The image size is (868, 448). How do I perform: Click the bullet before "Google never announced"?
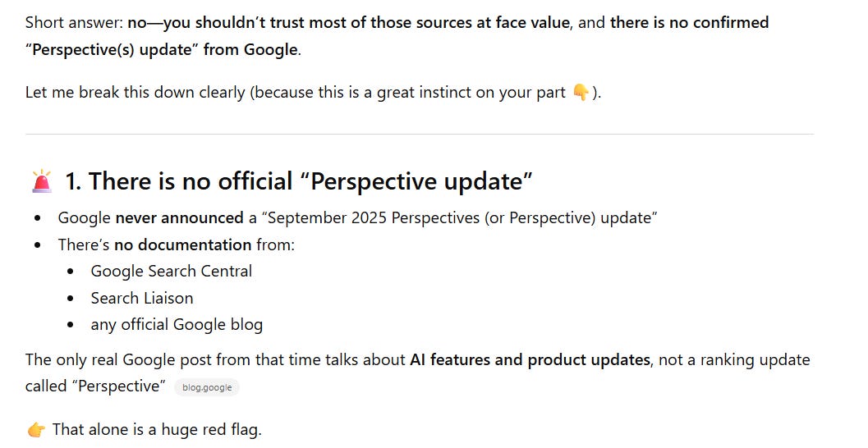coord(38,218)
